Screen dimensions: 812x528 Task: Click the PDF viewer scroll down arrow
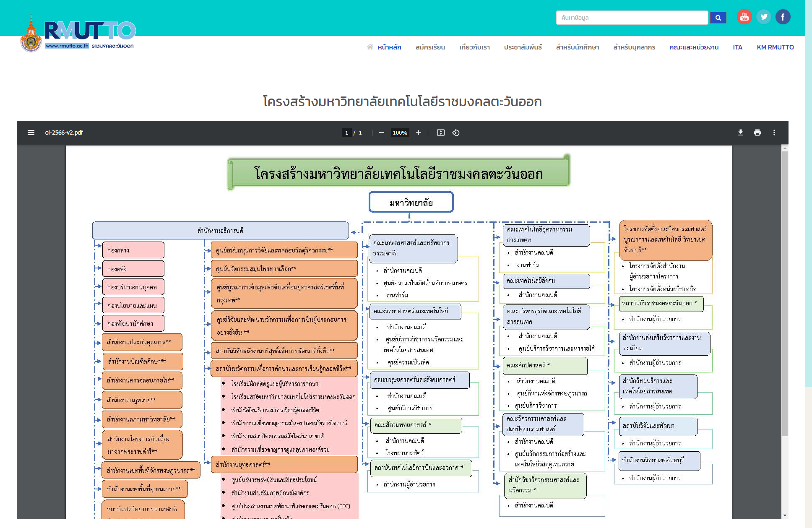coord(785,515)
